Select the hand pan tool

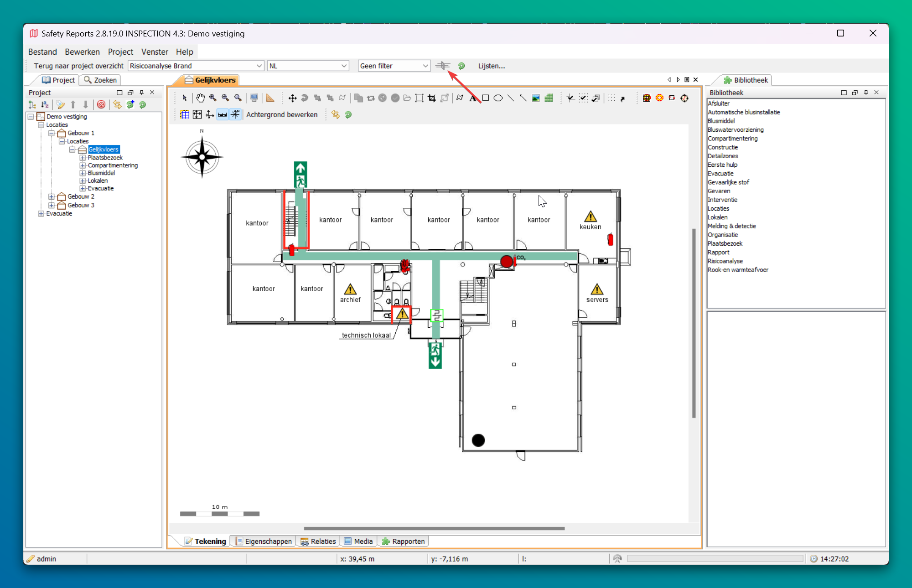point(200,98)
